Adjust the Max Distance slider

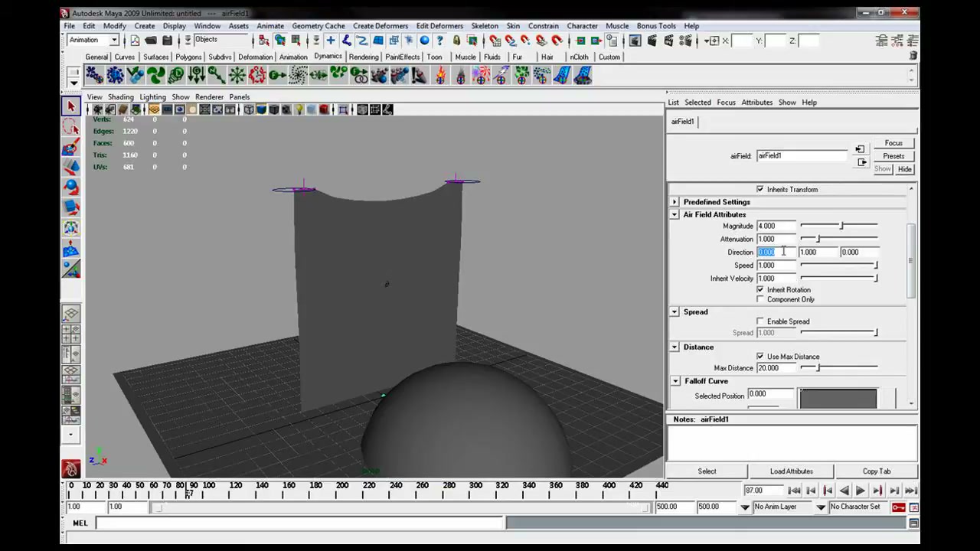pyautogui.click(x=839, y=368)
